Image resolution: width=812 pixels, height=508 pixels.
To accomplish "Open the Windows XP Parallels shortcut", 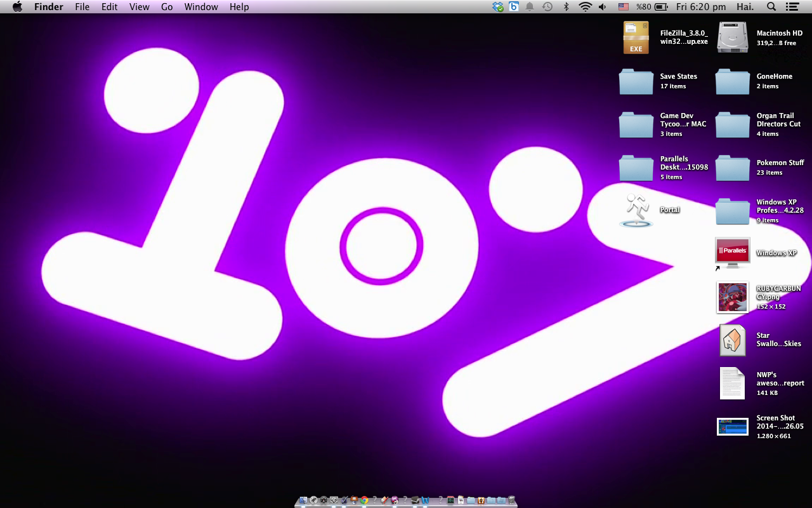I will 733,253.
